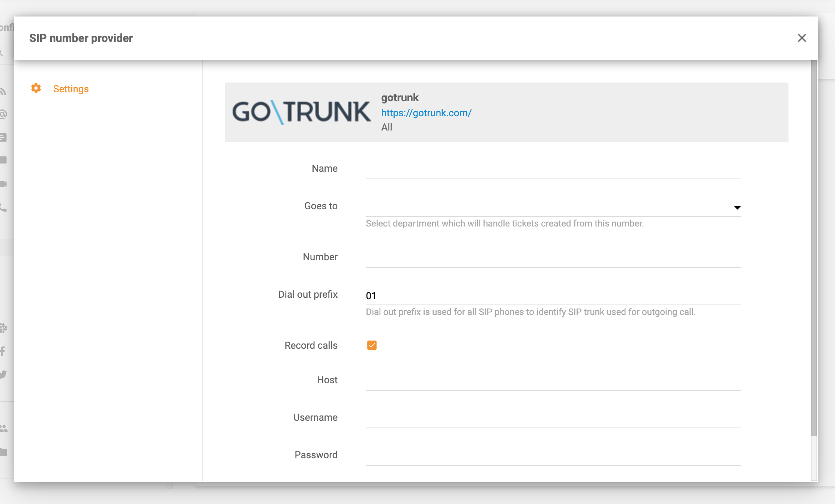
Task: Select the Twitter channel icon in the sidebar
Action: tap(4, 374)
